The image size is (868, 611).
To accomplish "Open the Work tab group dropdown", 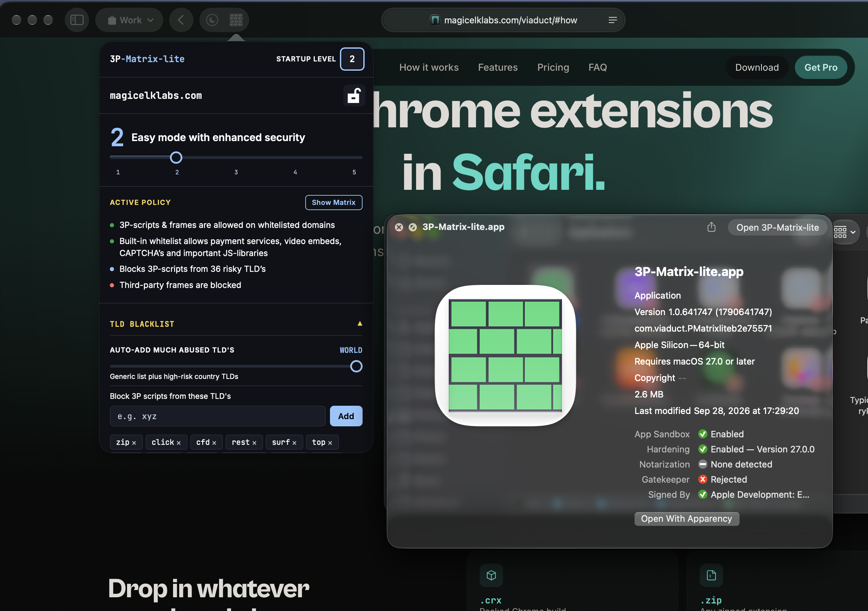I will tap(130, 20).
